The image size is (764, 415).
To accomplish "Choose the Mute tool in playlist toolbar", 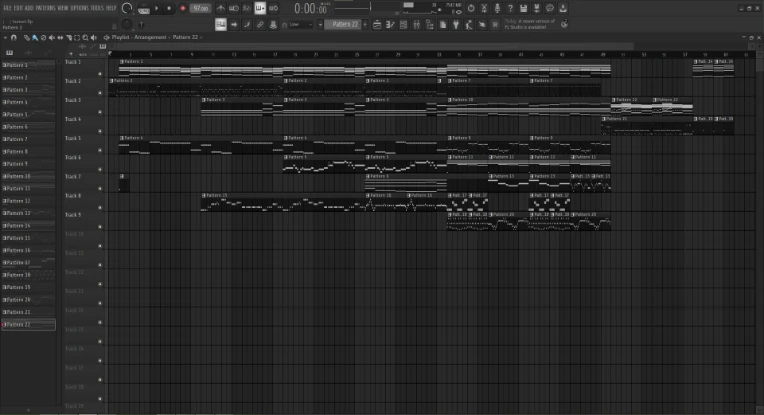I will click(x=50, y=37).
